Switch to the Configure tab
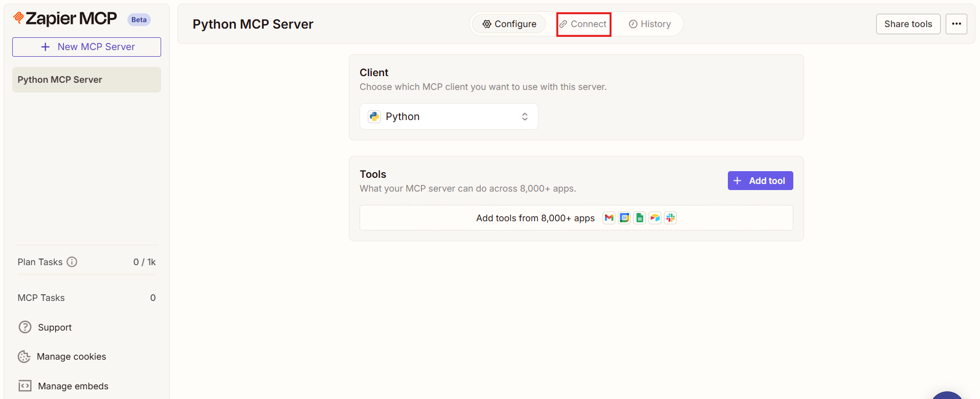The height and width of the screenshot is (399, 980). tap(509, 24)
